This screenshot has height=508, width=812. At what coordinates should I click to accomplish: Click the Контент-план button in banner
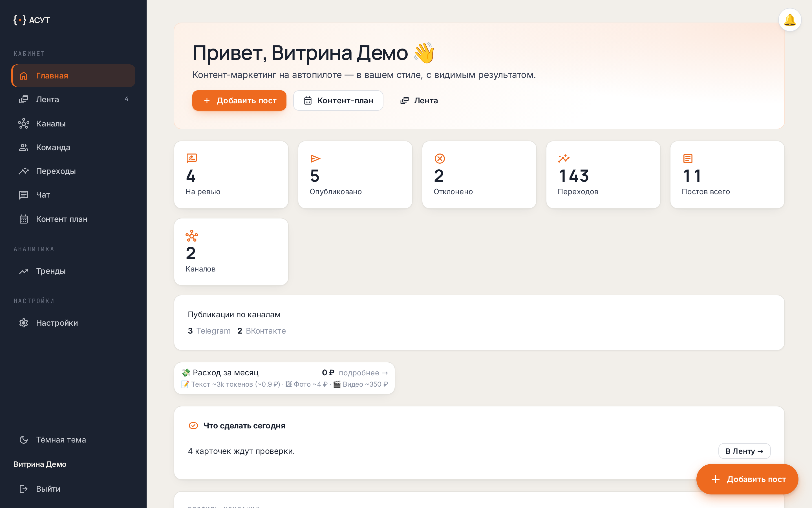pos(338,100)
